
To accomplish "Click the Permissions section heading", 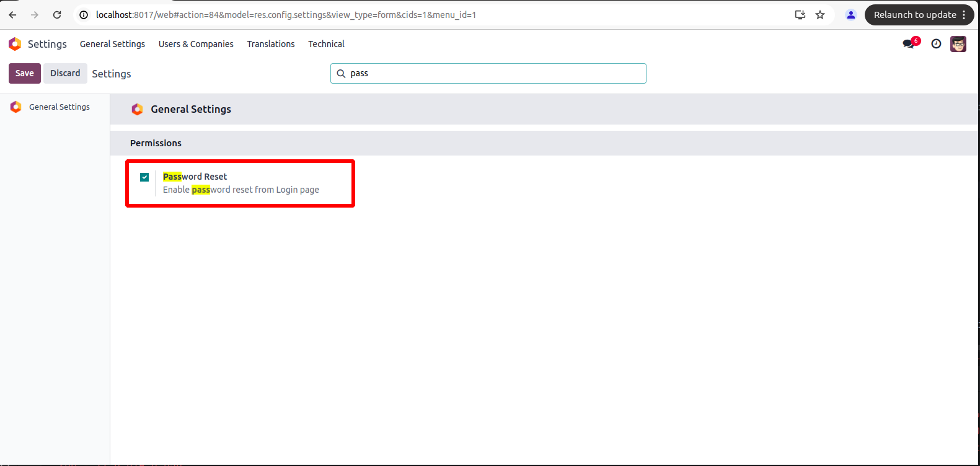I will pos(156,143).
